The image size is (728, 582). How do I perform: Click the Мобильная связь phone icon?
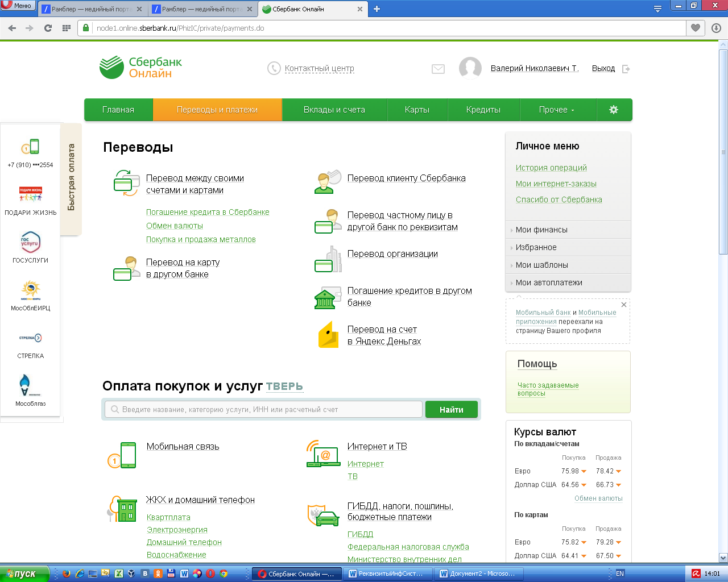[122, 455]
